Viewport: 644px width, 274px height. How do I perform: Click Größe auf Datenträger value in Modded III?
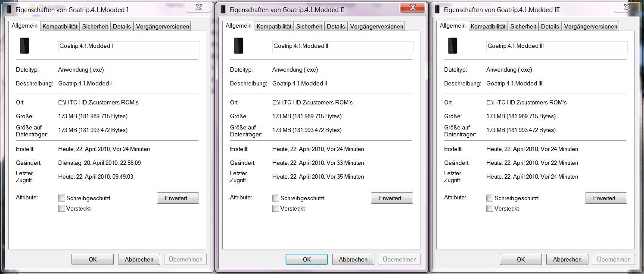(x=521, y=130)
